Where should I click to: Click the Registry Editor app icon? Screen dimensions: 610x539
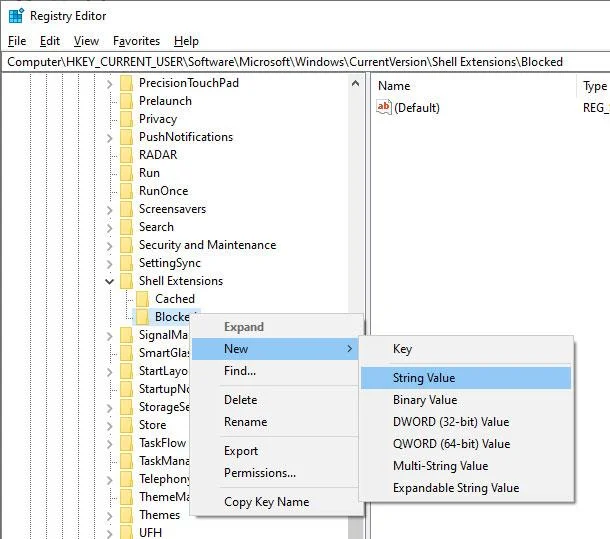tap(16, 16)
